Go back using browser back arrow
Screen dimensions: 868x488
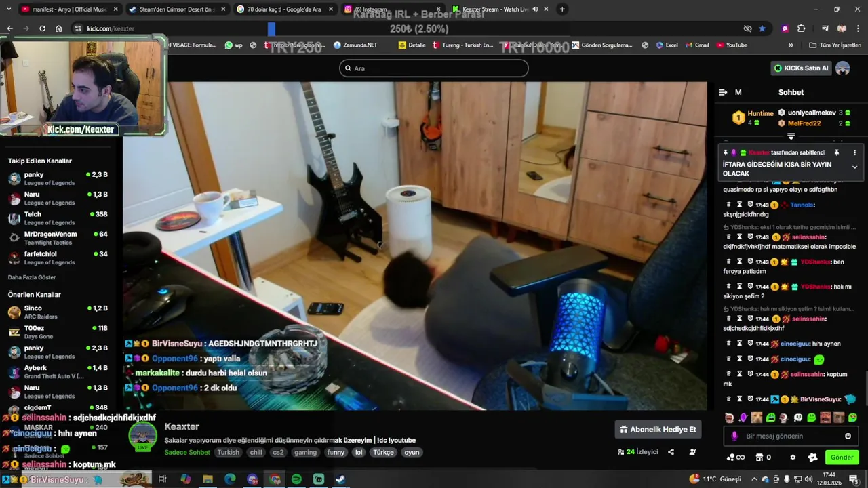point(9,28)
